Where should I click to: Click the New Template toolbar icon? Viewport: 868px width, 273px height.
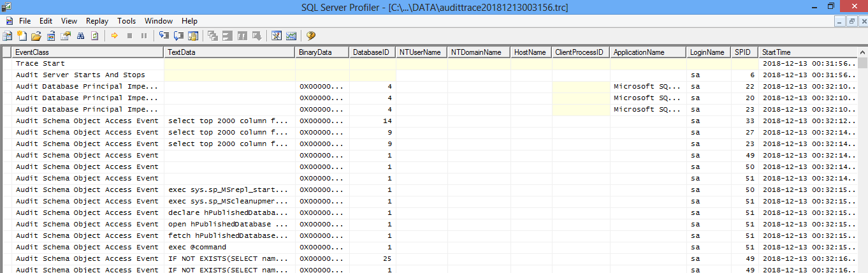[22, 36]
